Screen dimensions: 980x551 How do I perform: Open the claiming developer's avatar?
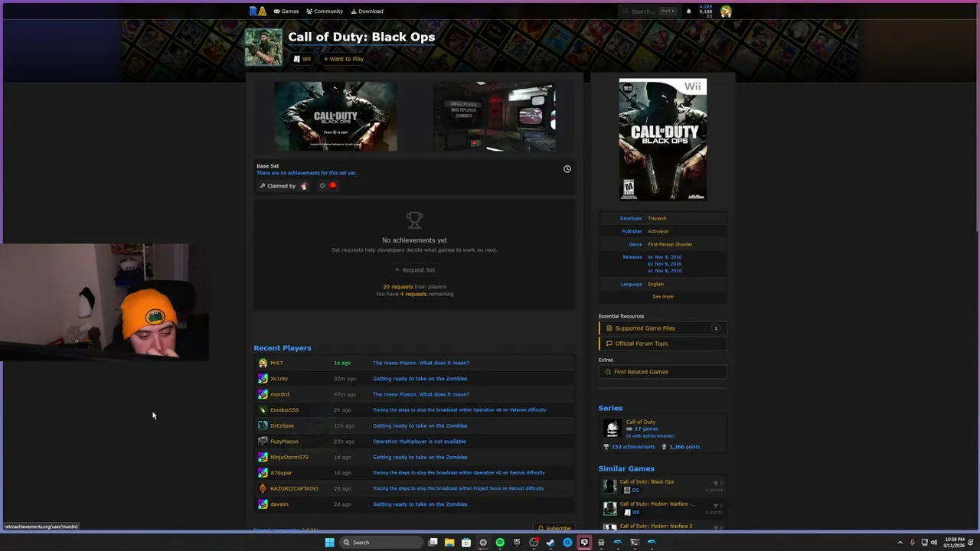point(304,186)
